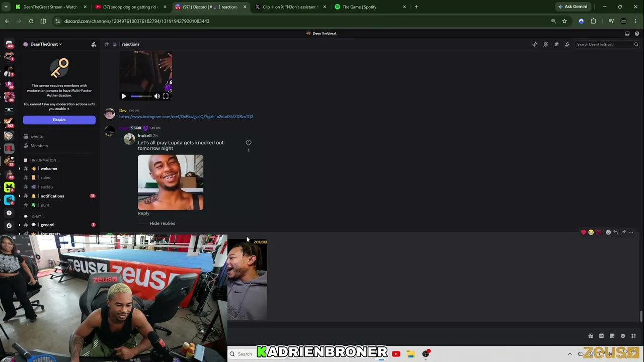644x362 pixels.
Task: Open the GIF picker
Action: (x=601, y=336)
